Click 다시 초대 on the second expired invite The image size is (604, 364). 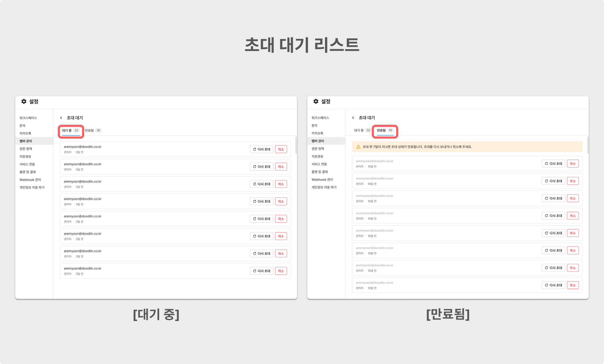[553, 181]
